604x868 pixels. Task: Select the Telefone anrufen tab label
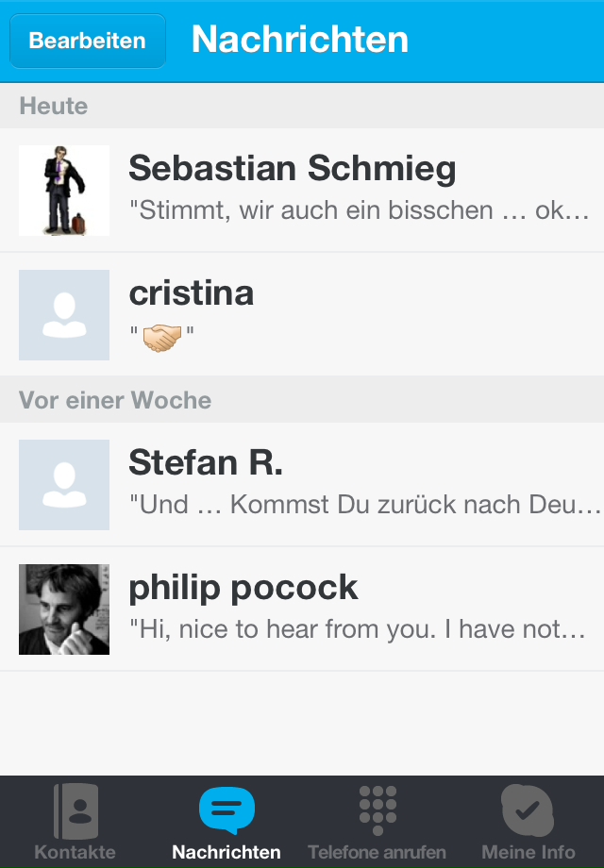(x=377, y=852)
